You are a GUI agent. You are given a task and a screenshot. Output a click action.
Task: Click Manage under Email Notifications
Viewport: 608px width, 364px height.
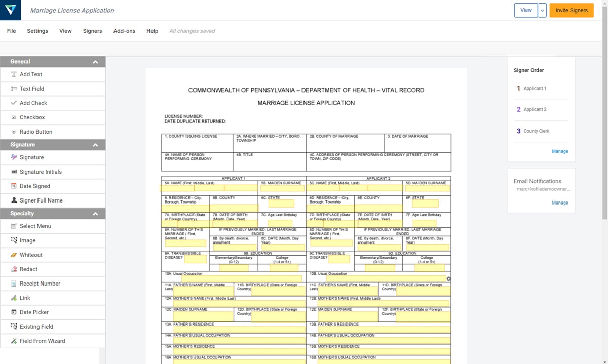(x=560, y=203)
